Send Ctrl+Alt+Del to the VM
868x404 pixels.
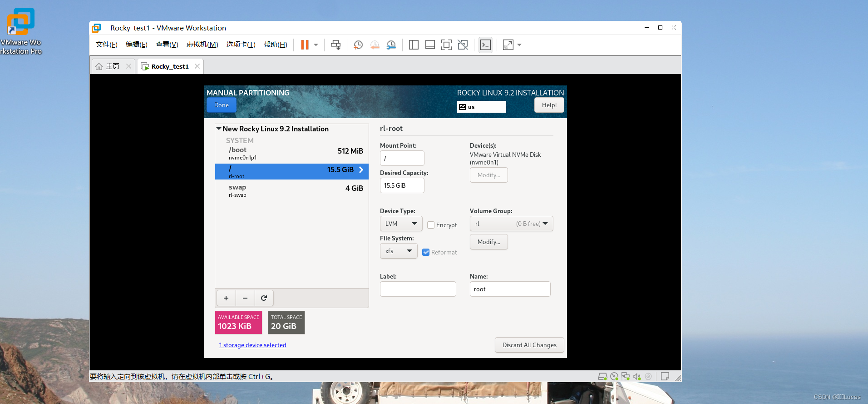pos(335,45)
